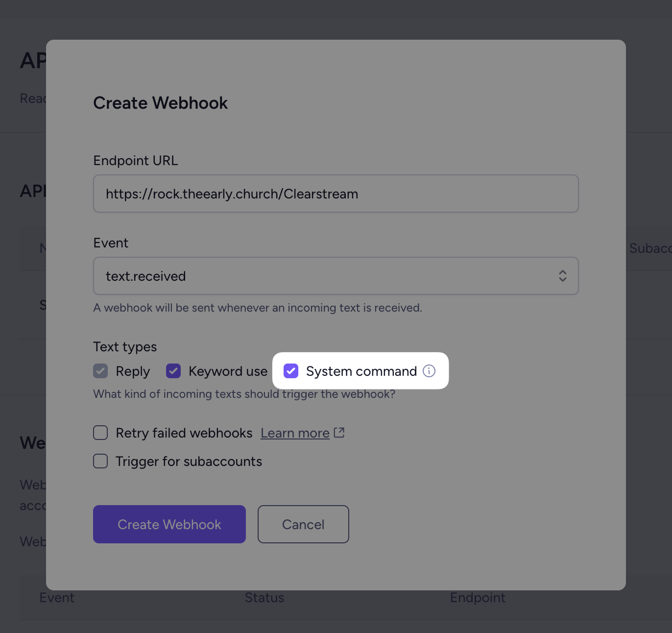Open the Event dropdown showing text.received
Image resolution: width=672 pixels, height=633 pixels.
[336, 276]
